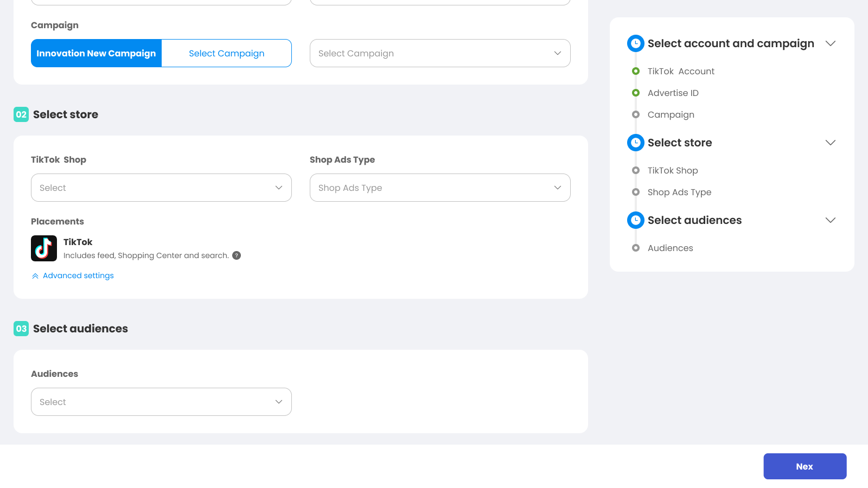Viewport: 868px width, 488px height.
Task: Open the TikTok Shop select dropdown
Action: tap(161, 188)
